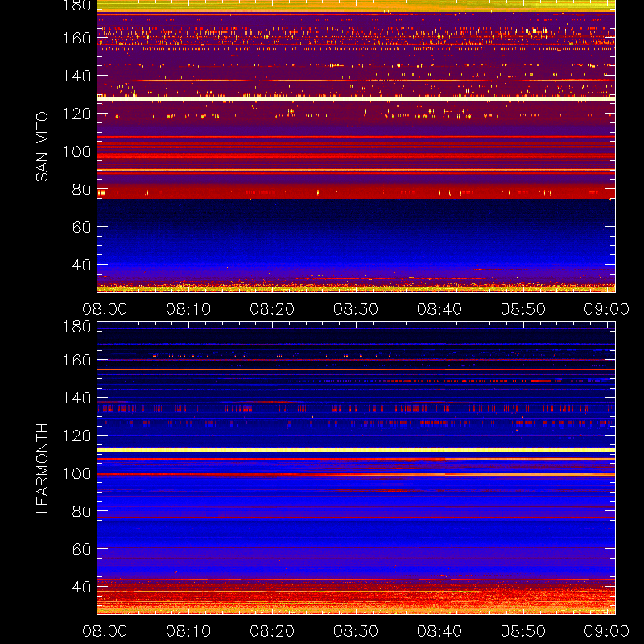Click the SAN VITO axis label
The height and width of the screenshot is (644, 644).
pos(42,147)
